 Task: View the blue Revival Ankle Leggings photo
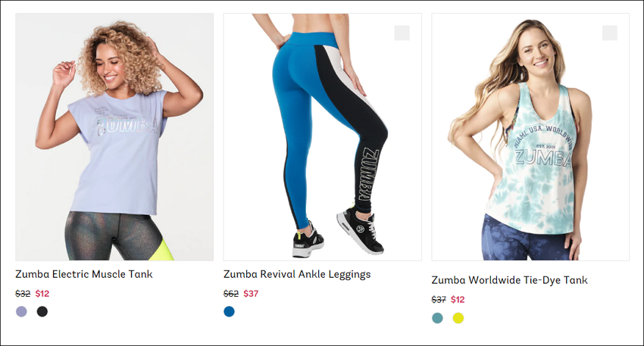pyautogui.click(x=323, y=137)
